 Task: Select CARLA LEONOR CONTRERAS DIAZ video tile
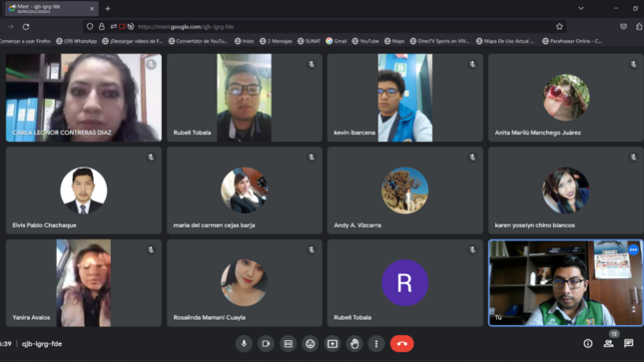(x=84, y=98)
